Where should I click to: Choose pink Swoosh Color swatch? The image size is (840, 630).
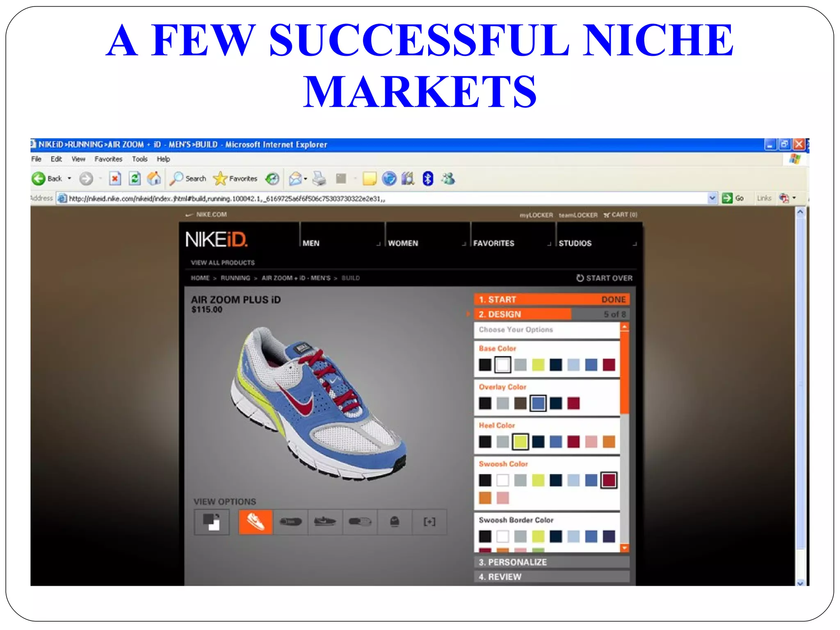[x=502, y=498]
